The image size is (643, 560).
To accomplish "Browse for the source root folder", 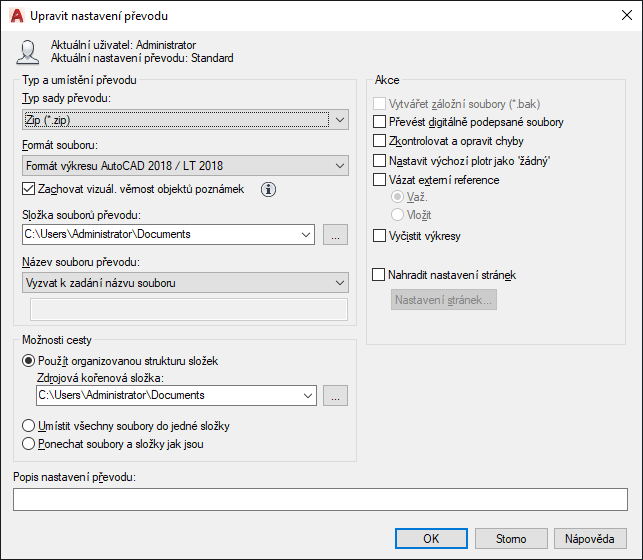I will pyautogui.click(x=336, y=396).
